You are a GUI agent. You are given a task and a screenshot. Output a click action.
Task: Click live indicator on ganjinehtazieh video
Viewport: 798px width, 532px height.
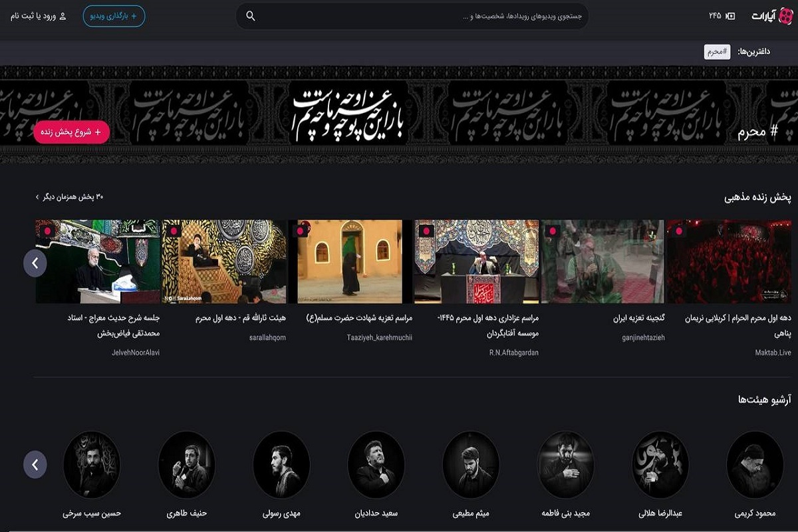[x=551, y=231]
